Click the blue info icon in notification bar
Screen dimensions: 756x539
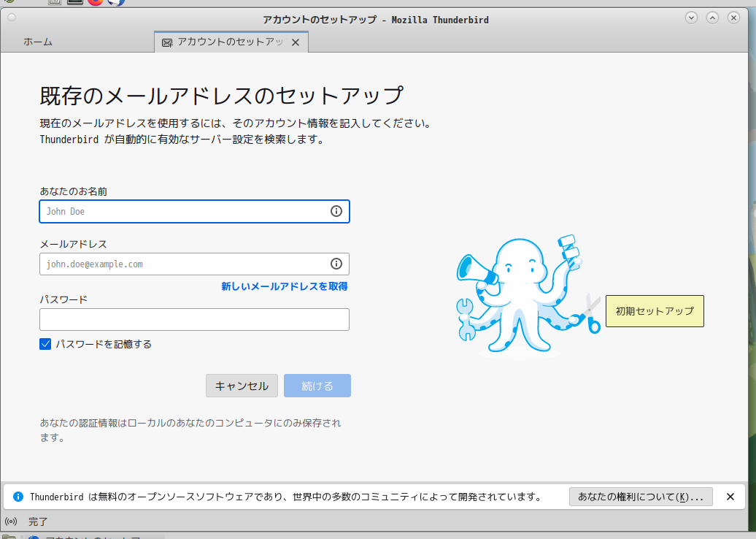point(18,497)
